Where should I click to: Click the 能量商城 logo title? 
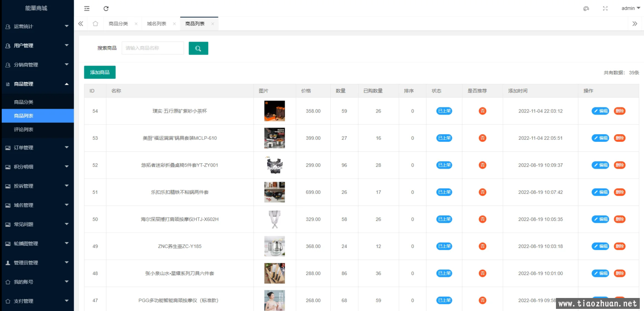[36, 8]
